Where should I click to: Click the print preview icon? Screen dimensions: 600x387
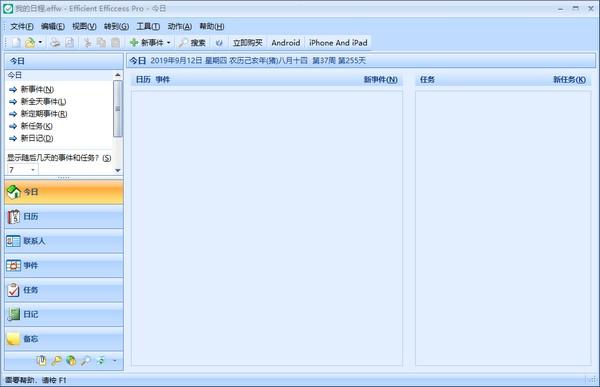pos(69,42)
